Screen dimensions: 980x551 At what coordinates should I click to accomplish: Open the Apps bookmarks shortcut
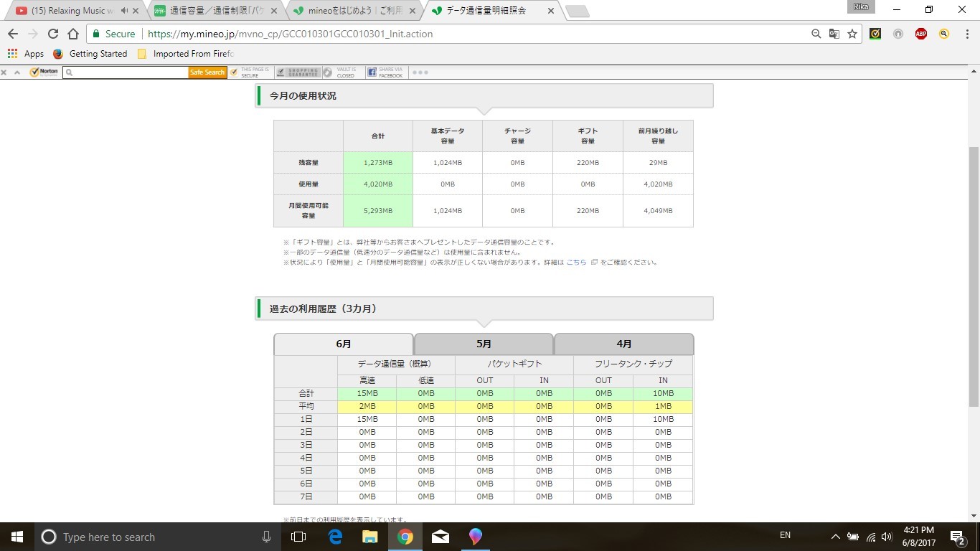coord(26,54)
